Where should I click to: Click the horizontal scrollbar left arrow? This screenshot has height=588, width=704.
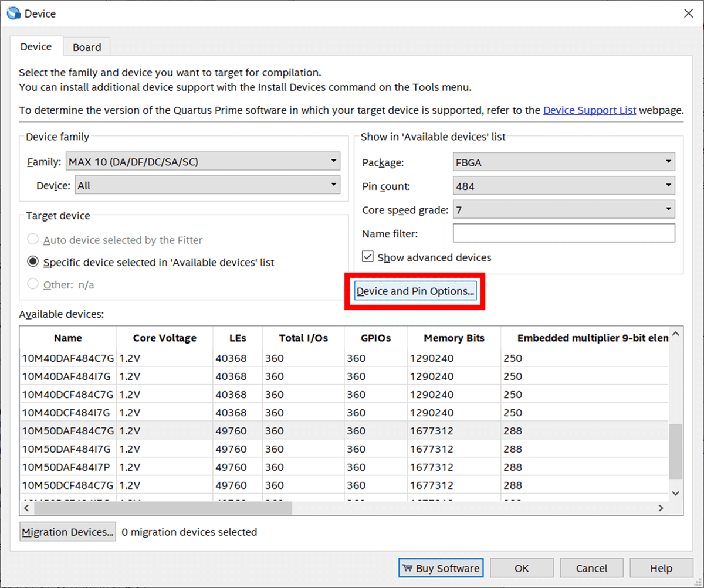26,508
